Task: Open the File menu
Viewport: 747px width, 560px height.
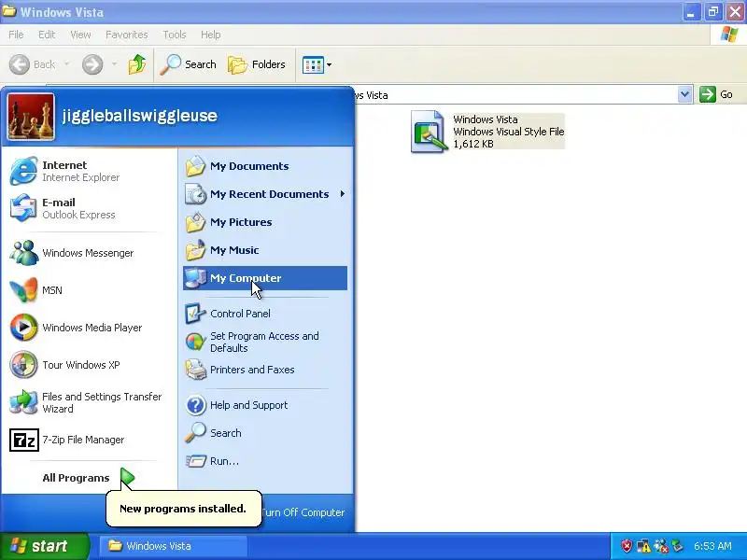Action: coord(16,35)
